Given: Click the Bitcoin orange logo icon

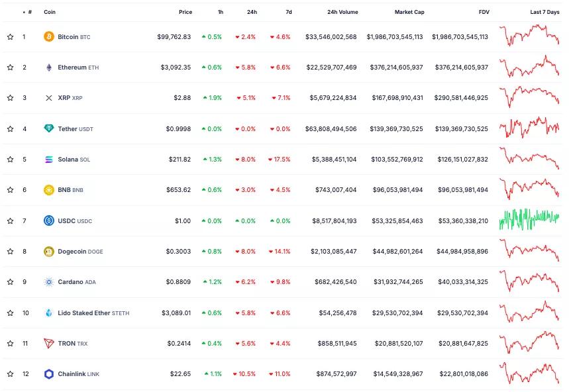Looking at the screenshot, I should coord(48,36).
